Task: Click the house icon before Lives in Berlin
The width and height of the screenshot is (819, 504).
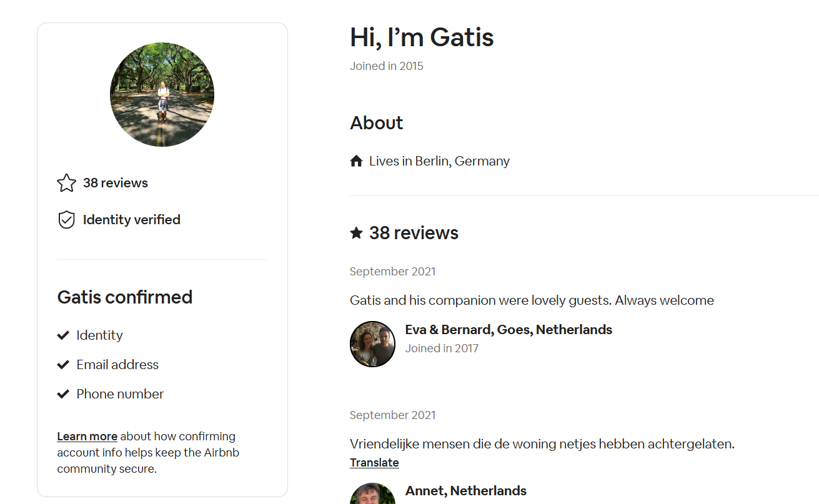Action: [x=356, y=161]
